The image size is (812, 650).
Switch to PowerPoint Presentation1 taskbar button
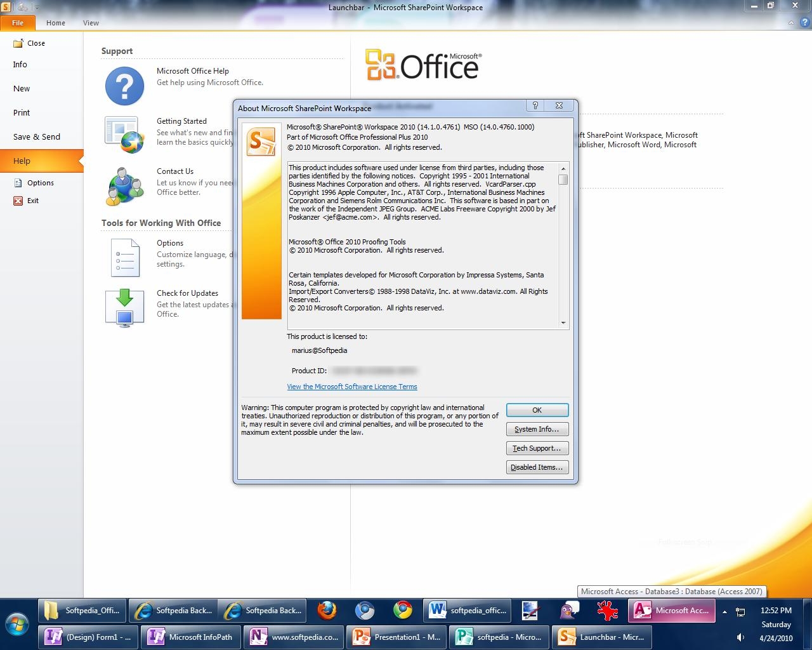(396, 637)
